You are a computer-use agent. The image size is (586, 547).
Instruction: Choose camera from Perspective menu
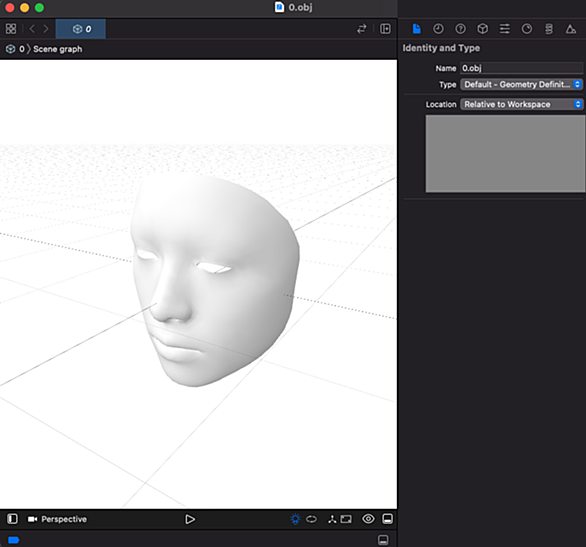click(57, 519)
